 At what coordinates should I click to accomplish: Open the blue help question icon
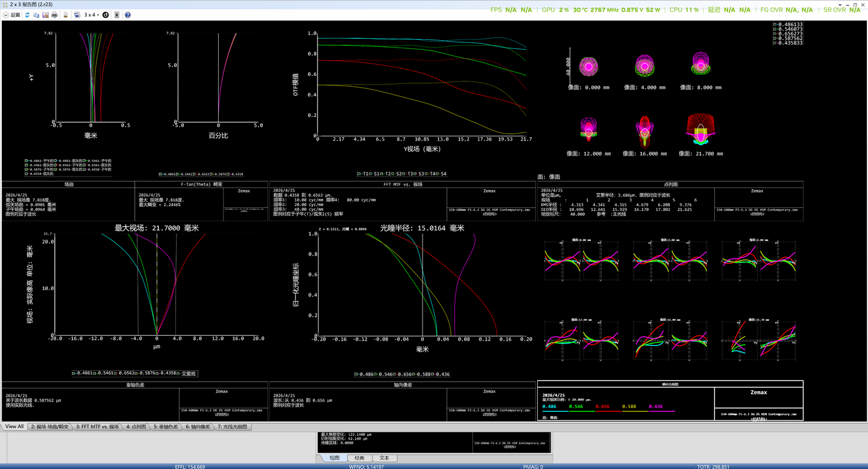click(127, 15)
